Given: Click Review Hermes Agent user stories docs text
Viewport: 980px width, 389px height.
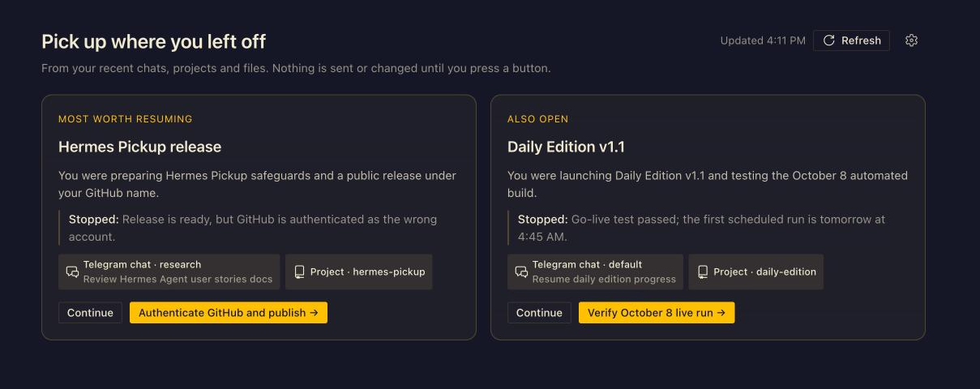Looking at the screenshot, I should pyautogui.click(x=178, y=279).
